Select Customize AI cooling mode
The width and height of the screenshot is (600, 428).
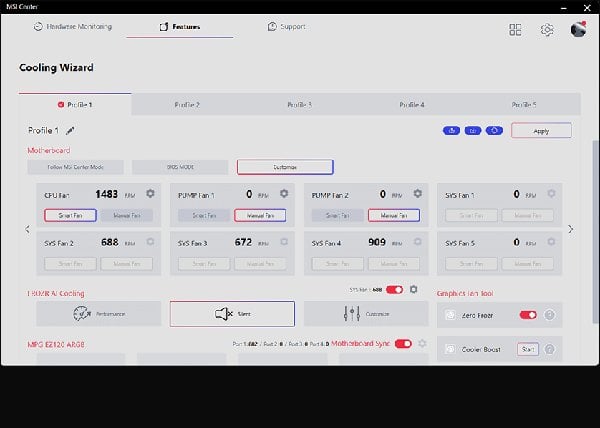point(366,314)
